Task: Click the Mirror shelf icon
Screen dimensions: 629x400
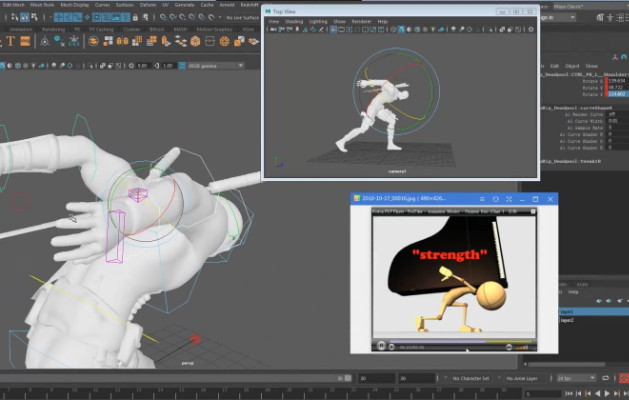Action: coord(122,41)
